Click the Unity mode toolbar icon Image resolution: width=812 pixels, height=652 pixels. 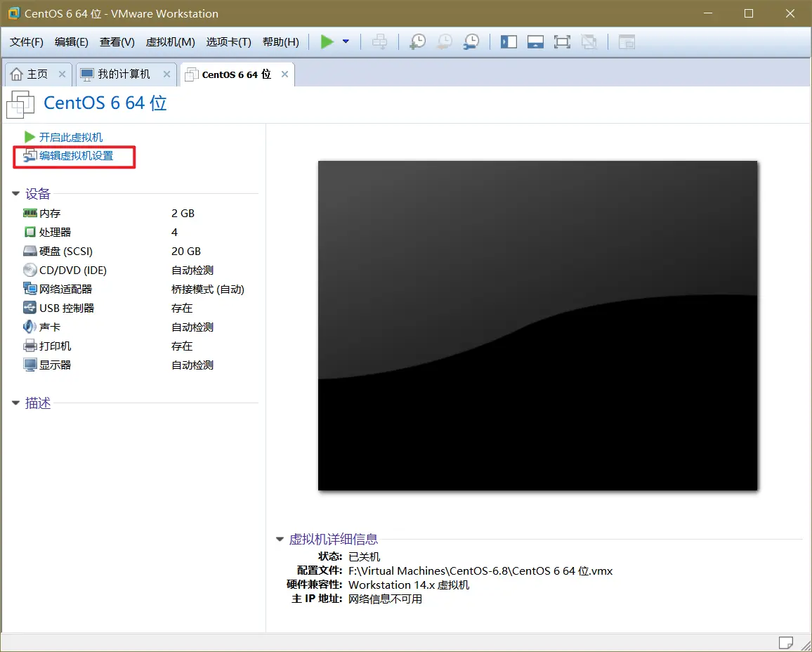coord(589,41)
